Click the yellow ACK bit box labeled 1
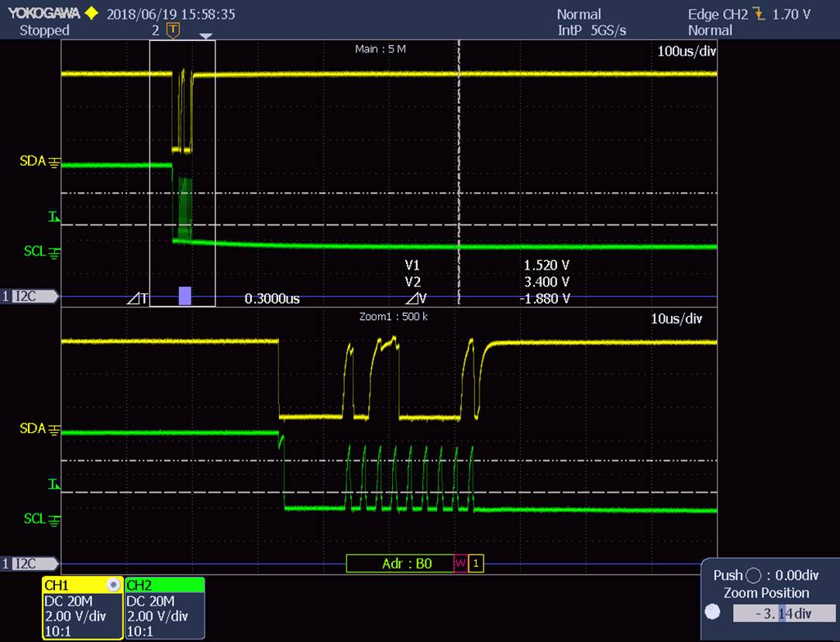 pyautogui.click(x=476, y=563)
